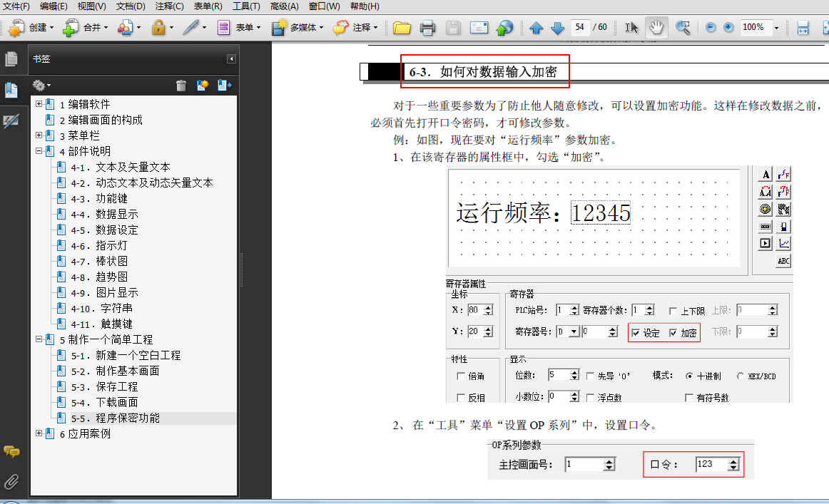Open the bookmark options gear menu
This screenshot has width=829, height=504.
[41, 86]
